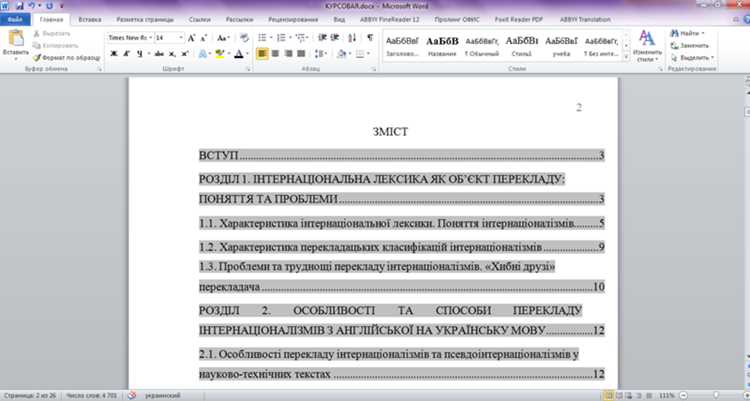This screenshot has width=750, height=401.
Task: Toggle superscript (x²) formatting
Action: 185,54
